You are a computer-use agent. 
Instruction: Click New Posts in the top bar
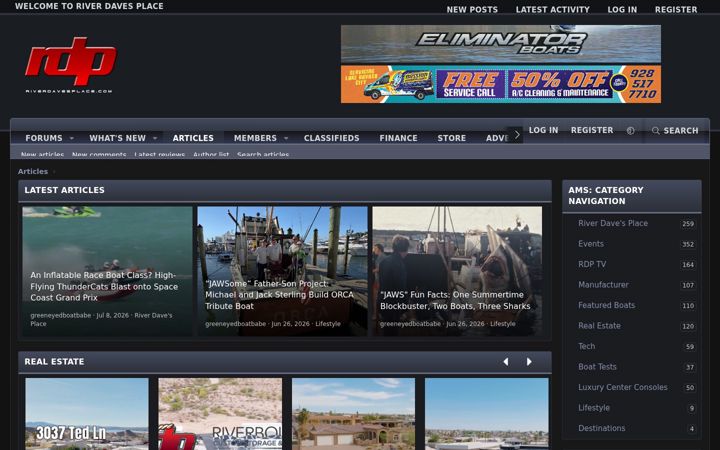click(x=472, y=10)
